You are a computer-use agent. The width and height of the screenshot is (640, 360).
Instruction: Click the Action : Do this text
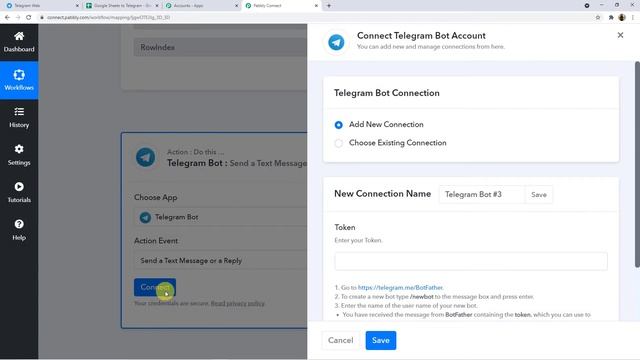pyautogui.click(x=195, y=152)
